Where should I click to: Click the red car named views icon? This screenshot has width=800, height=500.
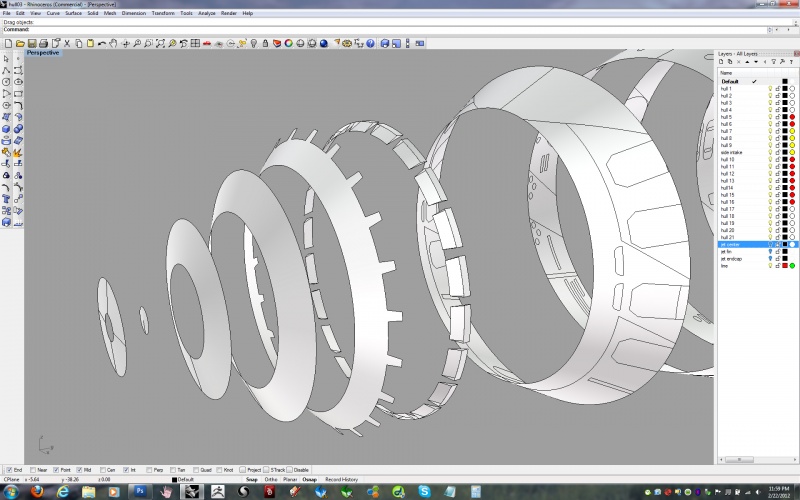(207, 43)
